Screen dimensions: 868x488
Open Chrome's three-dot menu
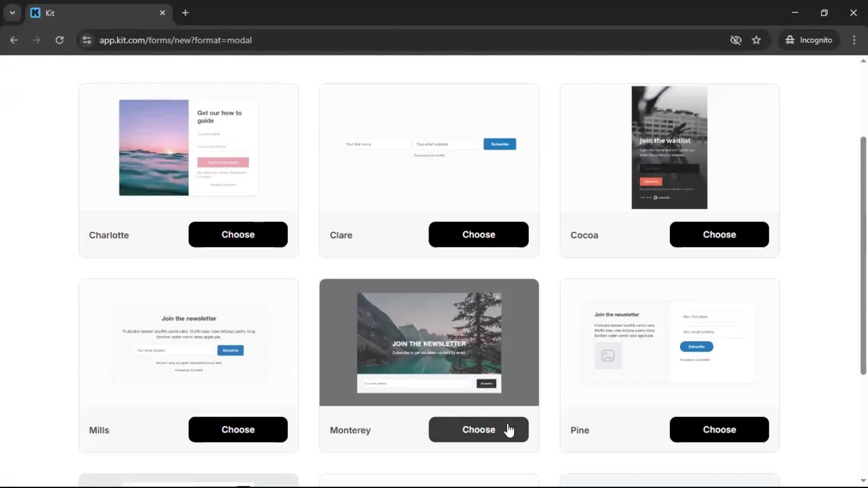[854, 40]
